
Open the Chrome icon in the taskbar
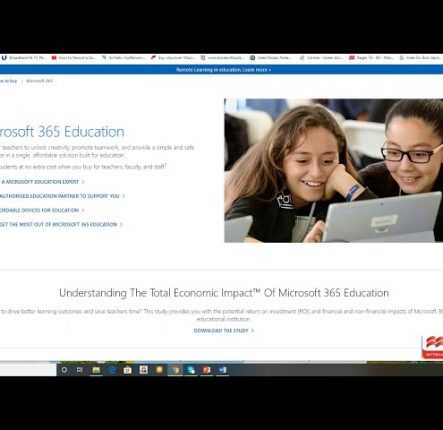point(175,370)
